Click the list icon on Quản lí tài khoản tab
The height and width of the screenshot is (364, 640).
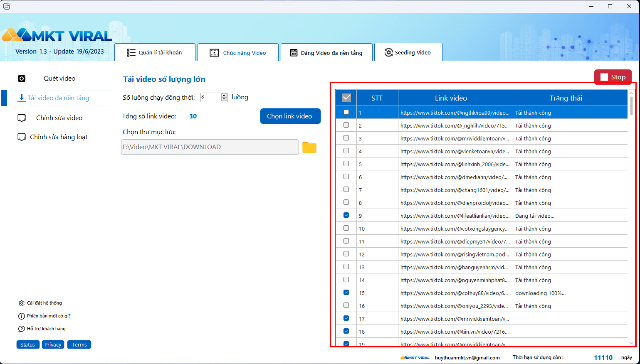[131, 53]
